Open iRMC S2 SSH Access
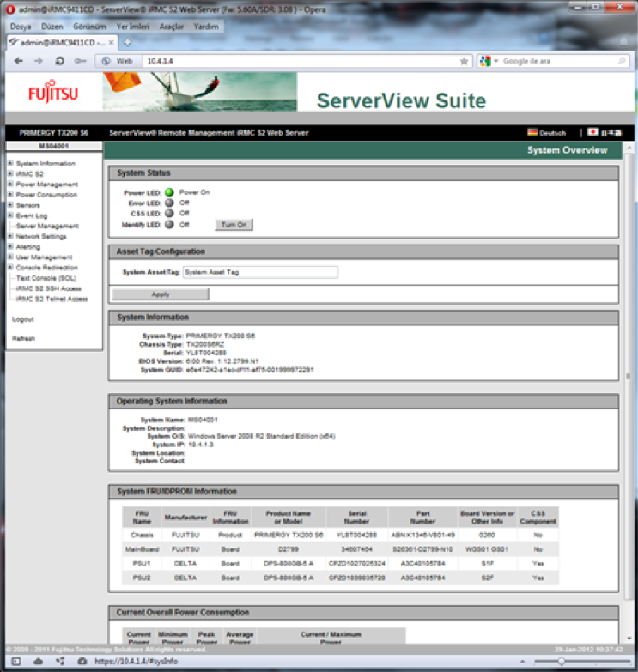This screenshot has width=638, height=672. 48,288
